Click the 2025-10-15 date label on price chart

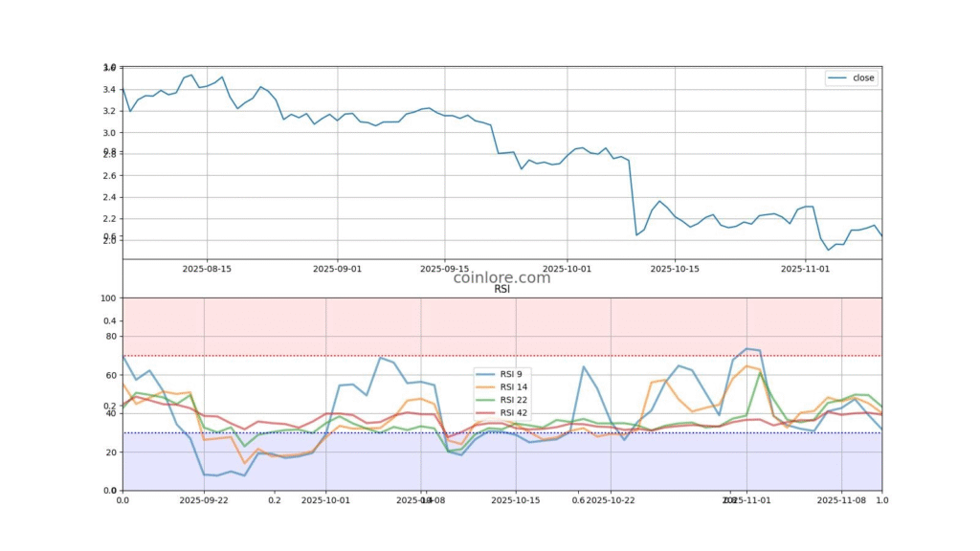pyautogui.click(x=675, y=269)
